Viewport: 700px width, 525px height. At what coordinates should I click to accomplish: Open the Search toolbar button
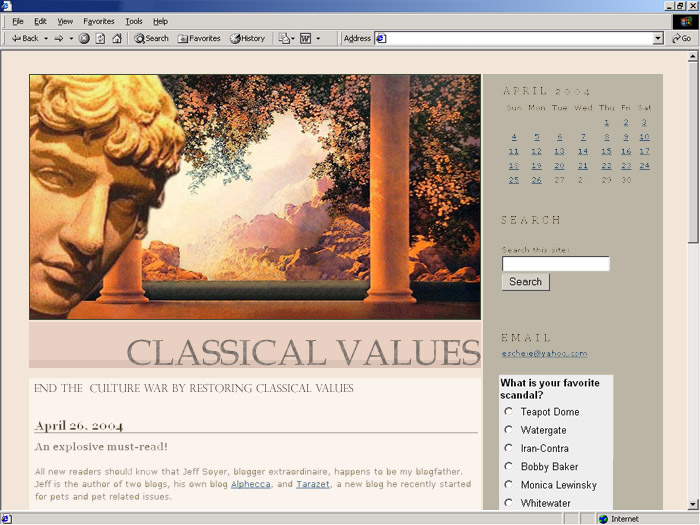[151, 38]
